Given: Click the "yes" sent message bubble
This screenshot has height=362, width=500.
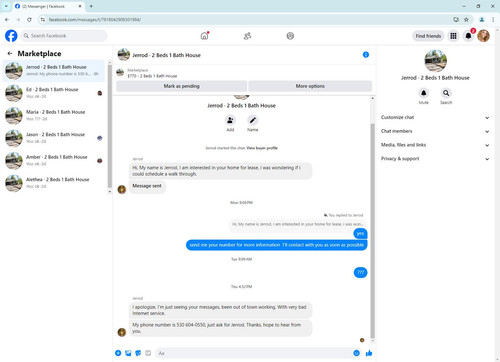Looking at the screenshot, I should coord(360,233).
